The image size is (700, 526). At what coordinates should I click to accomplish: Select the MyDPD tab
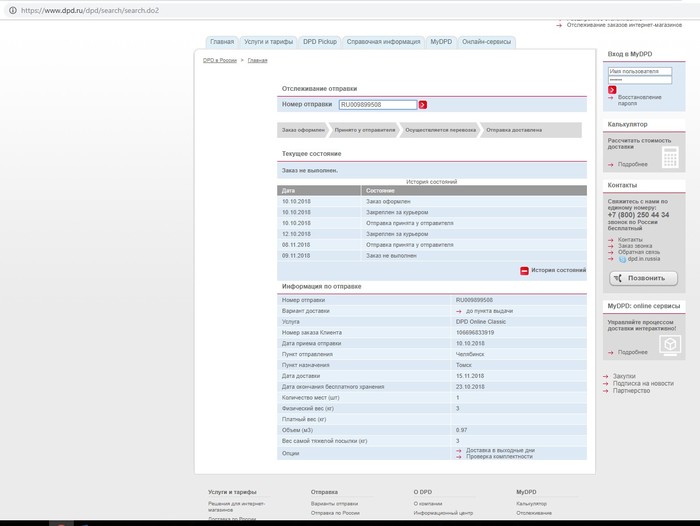[x=441, y=42]
